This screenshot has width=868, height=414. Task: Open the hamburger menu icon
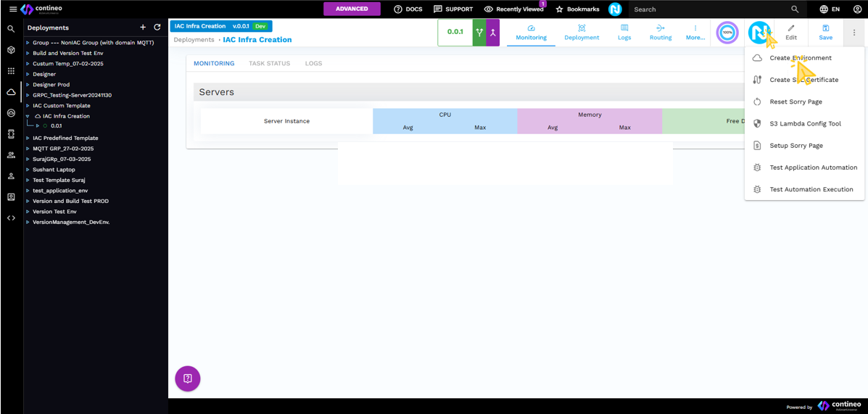click(x=12, y=9)
